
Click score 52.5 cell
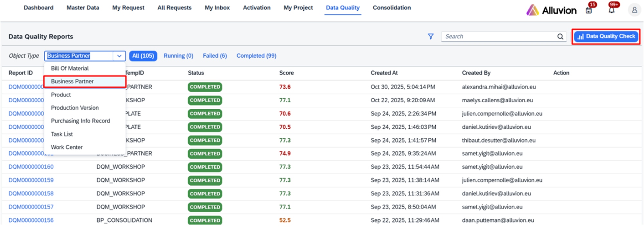tap(285, 220)
